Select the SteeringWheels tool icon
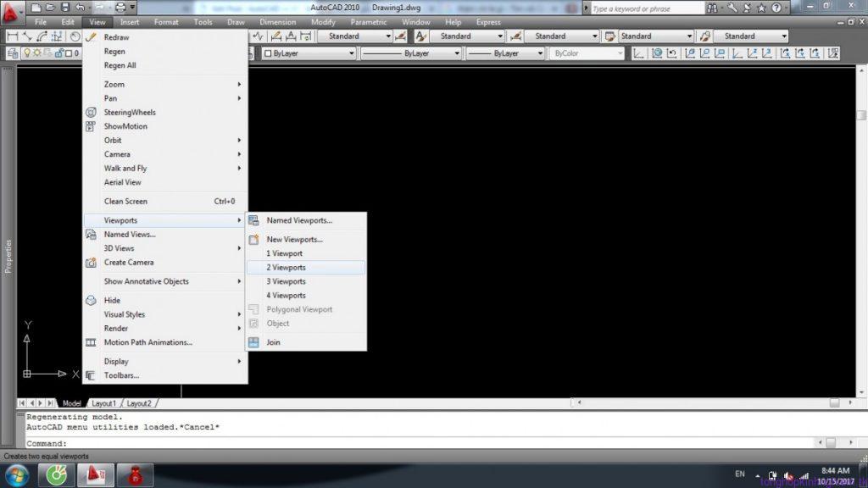The image size is (868, 488). pos(91,112)
